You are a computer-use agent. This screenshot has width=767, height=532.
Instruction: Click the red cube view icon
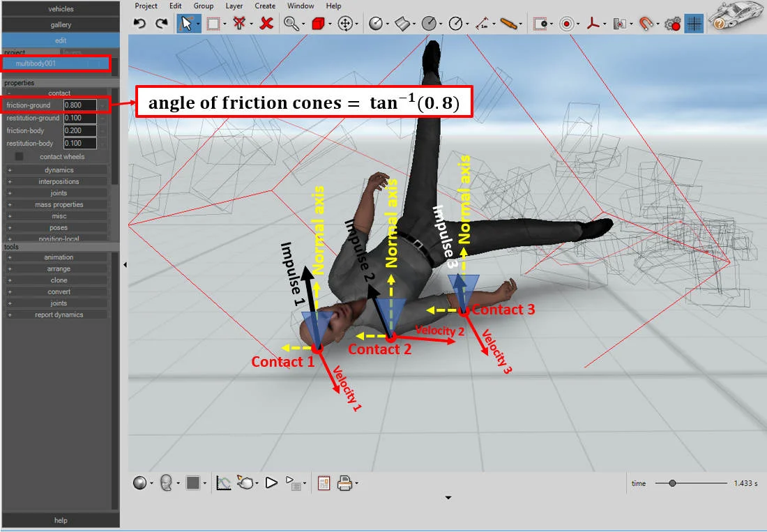pos(319,24)
